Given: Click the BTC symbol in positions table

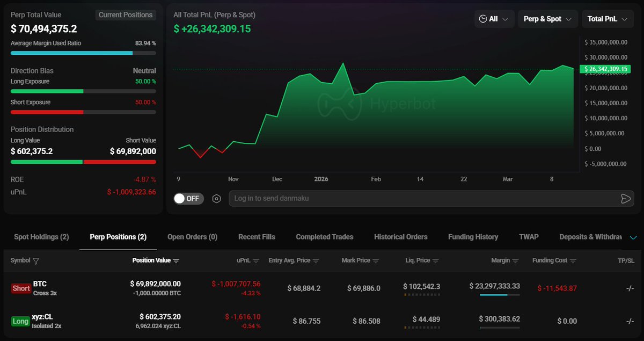Looking at the screenshot, I should tap(40, 284).
